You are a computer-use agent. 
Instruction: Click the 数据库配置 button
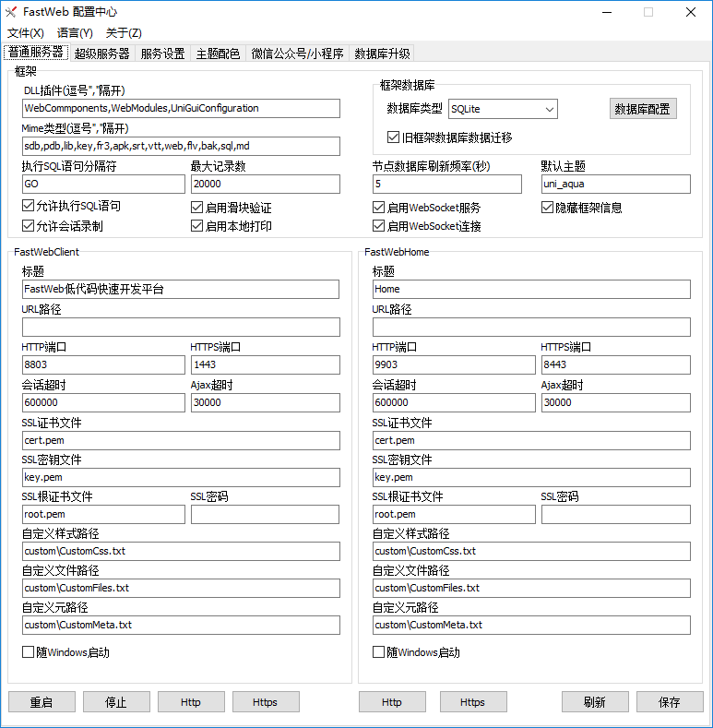tap(643, 109)
